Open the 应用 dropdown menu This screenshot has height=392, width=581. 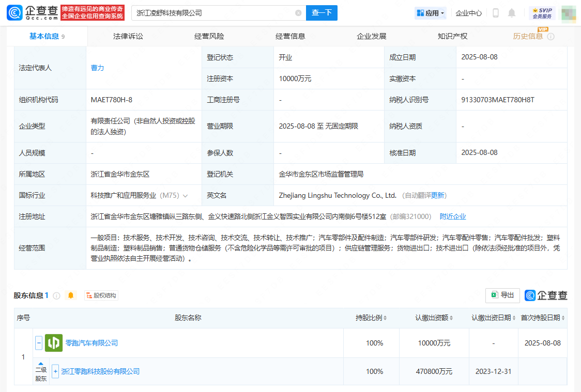[x=430, y=13]
